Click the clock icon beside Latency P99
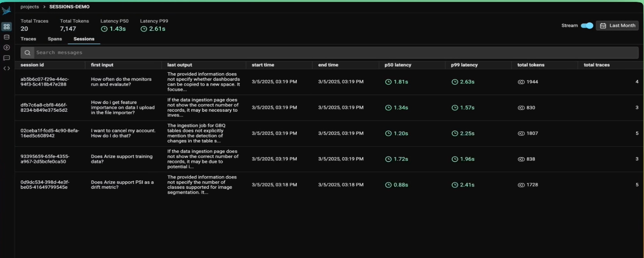644x258 pixels. pos(144,29)
